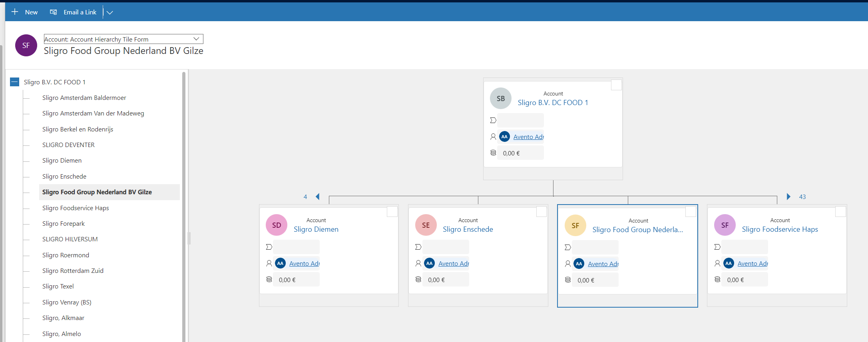Navigate right with the blue arrow
Viewport: 868px width, 342px height.
[x=788, y=197]
